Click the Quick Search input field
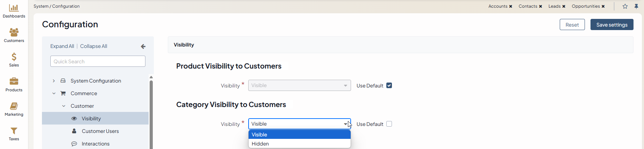Viewport: 644px width, 149px height. coord(98,61)
